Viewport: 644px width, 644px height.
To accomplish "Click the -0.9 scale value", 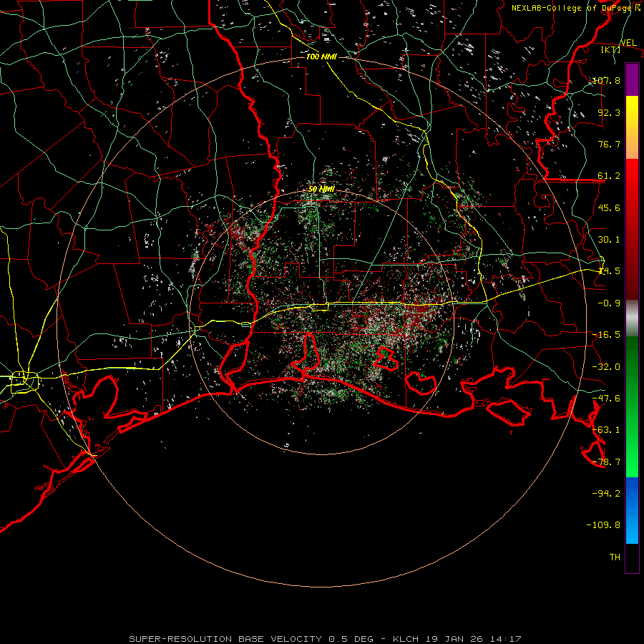I will [609, 303].
